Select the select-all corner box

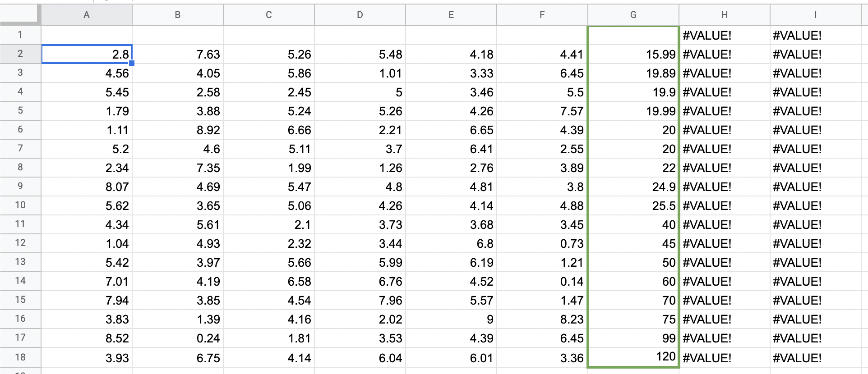pyautogui.click(x=20, y=15)
